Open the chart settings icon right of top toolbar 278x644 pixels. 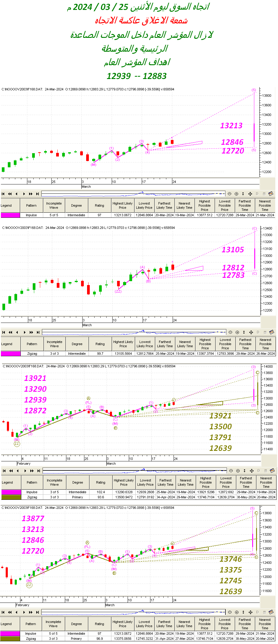click(x=270, y=194)
